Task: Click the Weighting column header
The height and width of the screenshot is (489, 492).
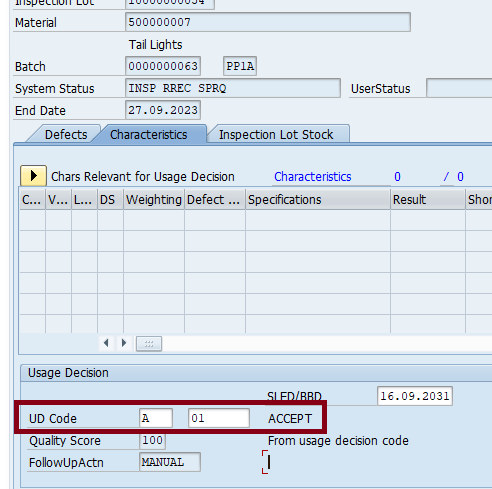Action: click(154, 200)
